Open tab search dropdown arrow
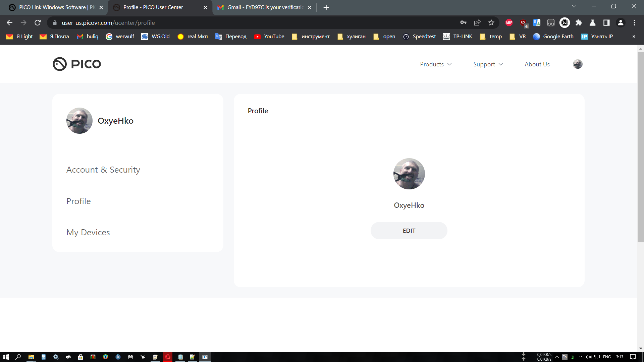 574,6
